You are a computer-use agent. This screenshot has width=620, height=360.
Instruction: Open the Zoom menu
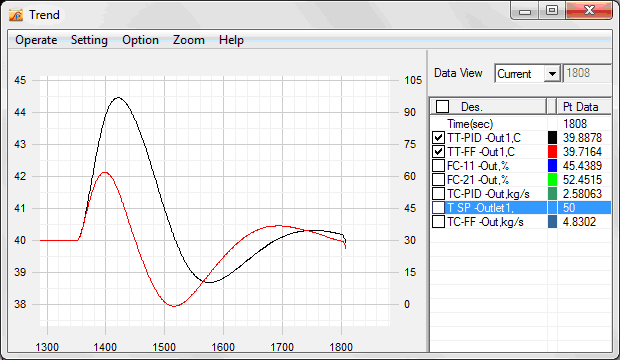point(189,40)
